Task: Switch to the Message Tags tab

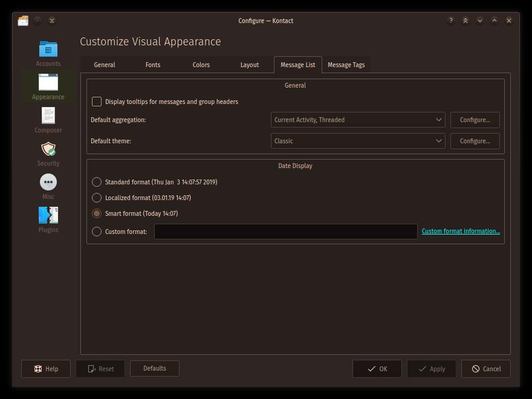Action: coord(346,65)
